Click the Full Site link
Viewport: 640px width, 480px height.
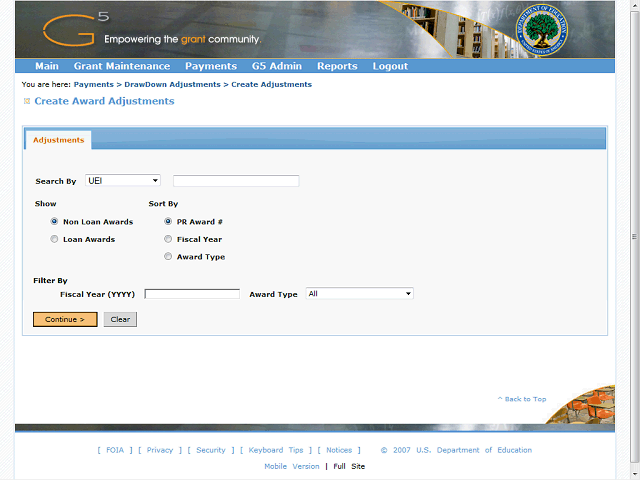349,466
